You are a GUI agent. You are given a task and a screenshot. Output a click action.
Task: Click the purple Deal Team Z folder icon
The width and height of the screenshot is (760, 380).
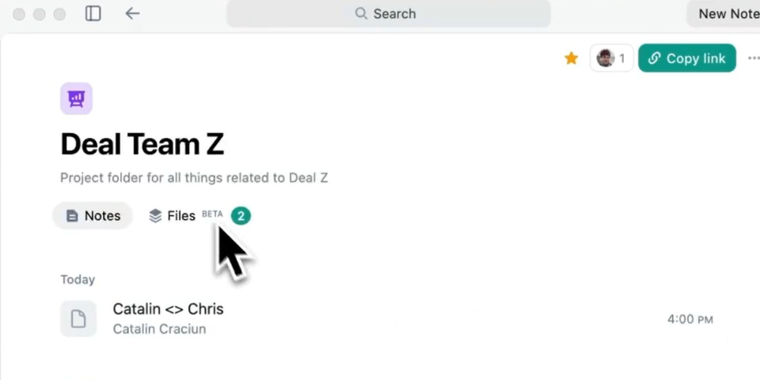click(77, 98)
